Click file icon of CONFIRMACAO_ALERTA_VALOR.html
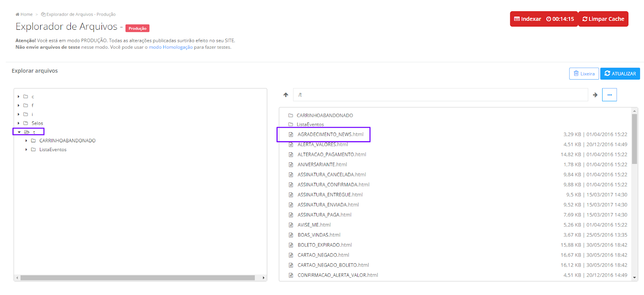Viewport: 644px width, 295px height. (291, 275)
